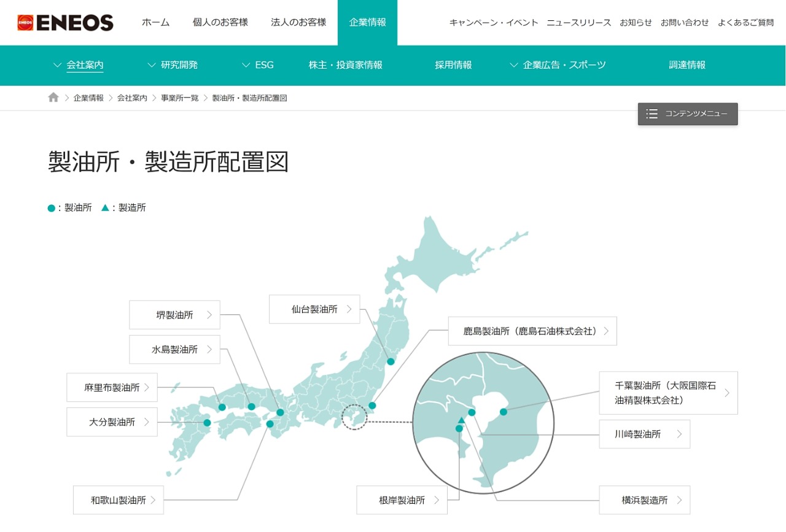Click the list icon on コンテンツメニュー button
The height and width of the screenshot is (532, 786).
(x=652, y=114)
